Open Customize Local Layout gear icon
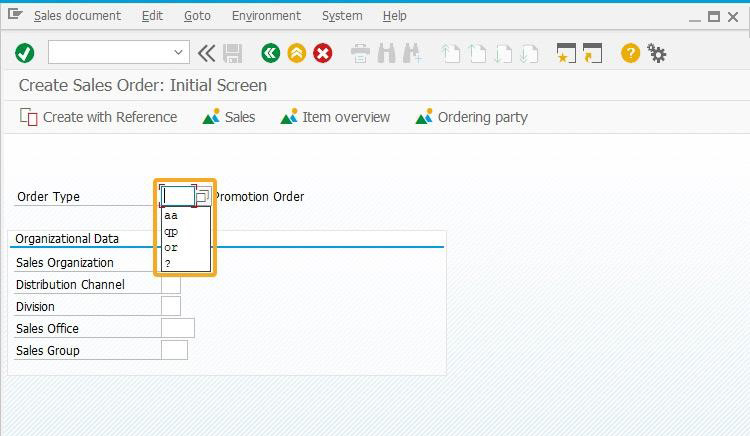The height and width of the screenshot is (436, 750). (656, 53)
